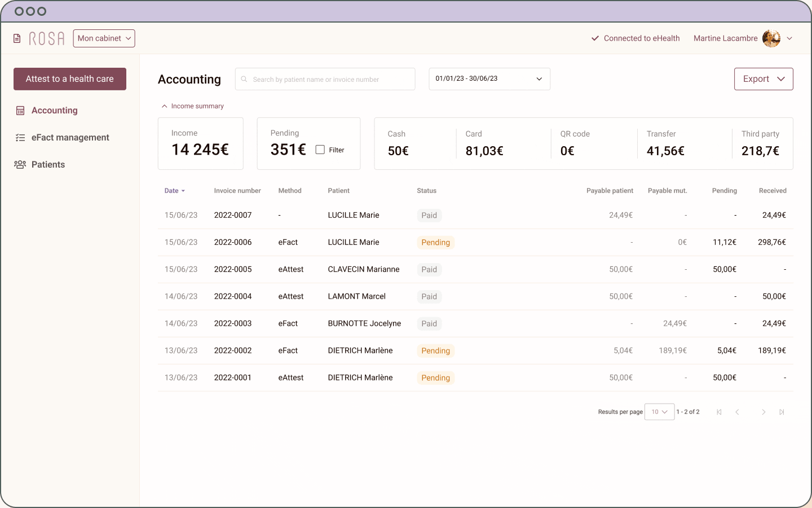Viewport: 812px width, 508px height.
Task: Click the eFact management checklist icon
Action: point(20,138)
